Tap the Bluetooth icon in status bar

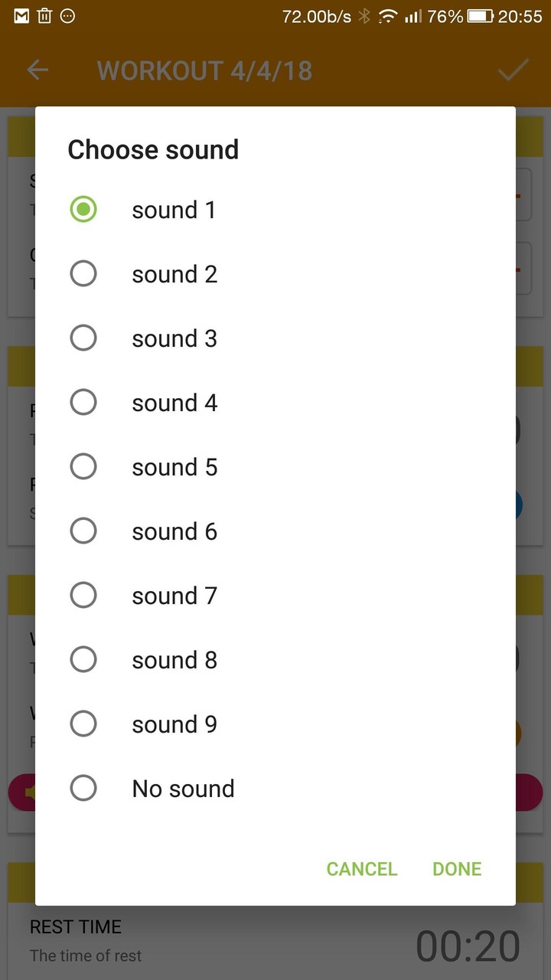click(x=364, y=16)
